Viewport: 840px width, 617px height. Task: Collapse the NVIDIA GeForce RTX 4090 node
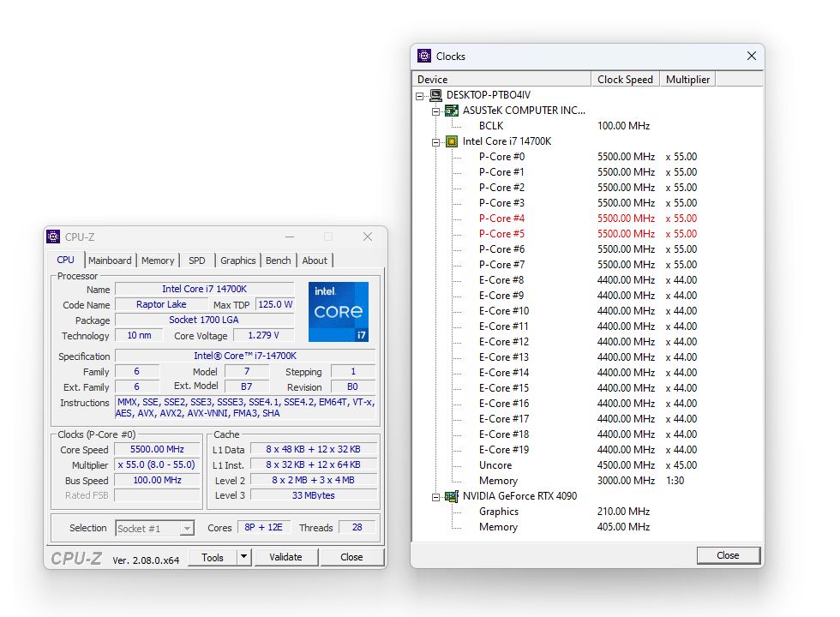[x=436, y=498]
